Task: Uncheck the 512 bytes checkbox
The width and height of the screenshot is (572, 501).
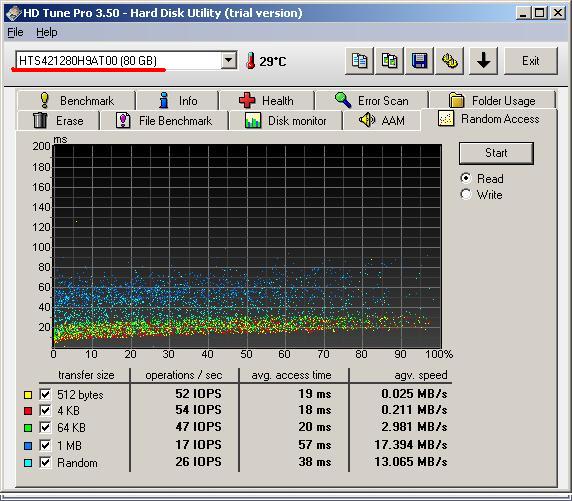Action: [x=45, y=394]
